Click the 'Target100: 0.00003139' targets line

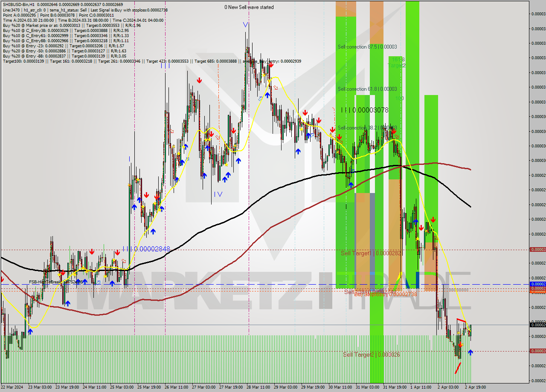click(152, 61)
